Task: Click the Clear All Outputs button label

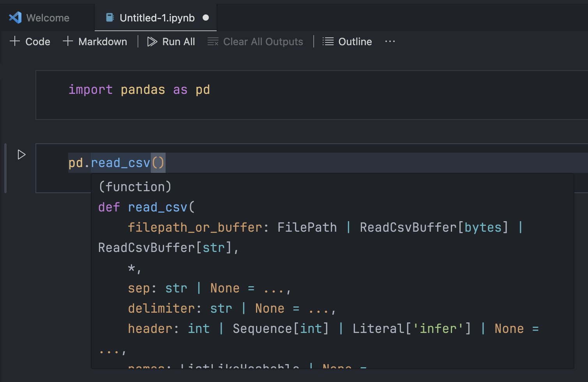Action: [263, 41]
